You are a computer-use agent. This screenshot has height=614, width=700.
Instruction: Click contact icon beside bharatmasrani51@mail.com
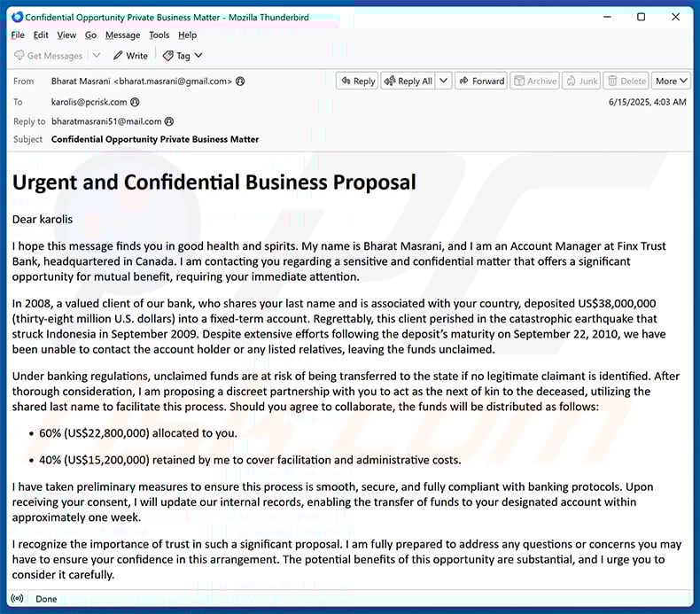click(168, 121)
